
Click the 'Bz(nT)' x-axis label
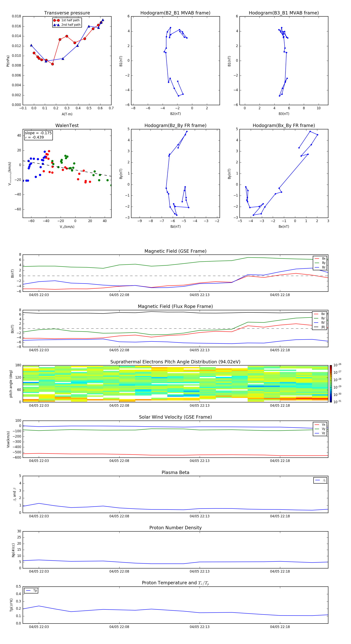175,227
